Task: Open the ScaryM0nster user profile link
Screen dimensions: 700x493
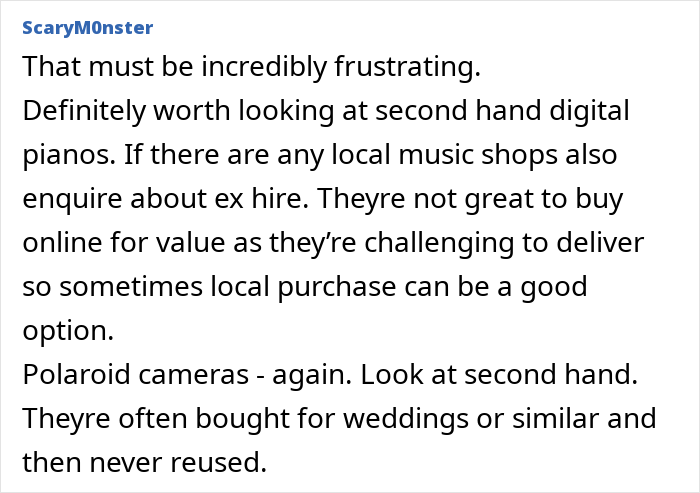Action: coord(87,26)
